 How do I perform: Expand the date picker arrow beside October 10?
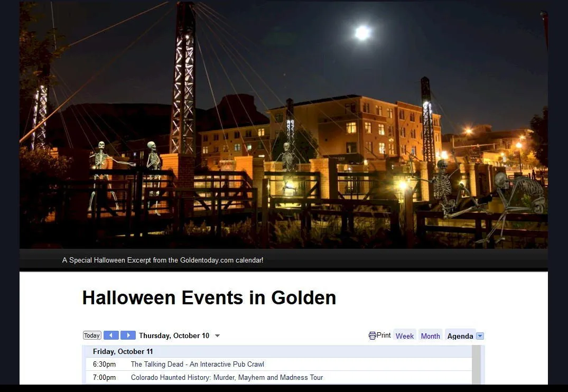click(x=217, y=336)
